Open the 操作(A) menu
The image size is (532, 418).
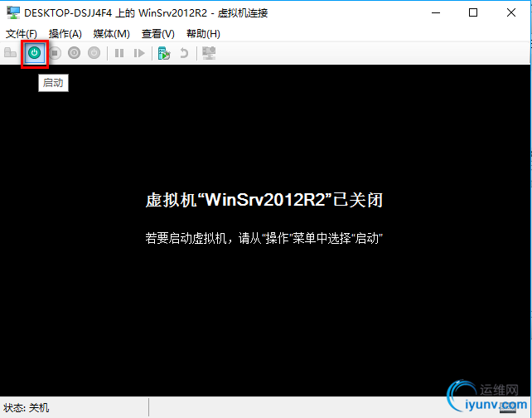click(65, 34)
